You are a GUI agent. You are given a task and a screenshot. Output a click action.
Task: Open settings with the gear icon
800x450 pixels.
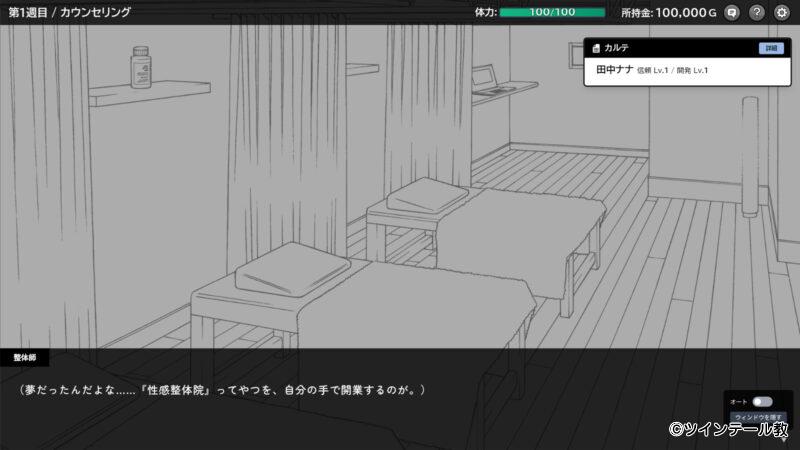tap(782, 12)
